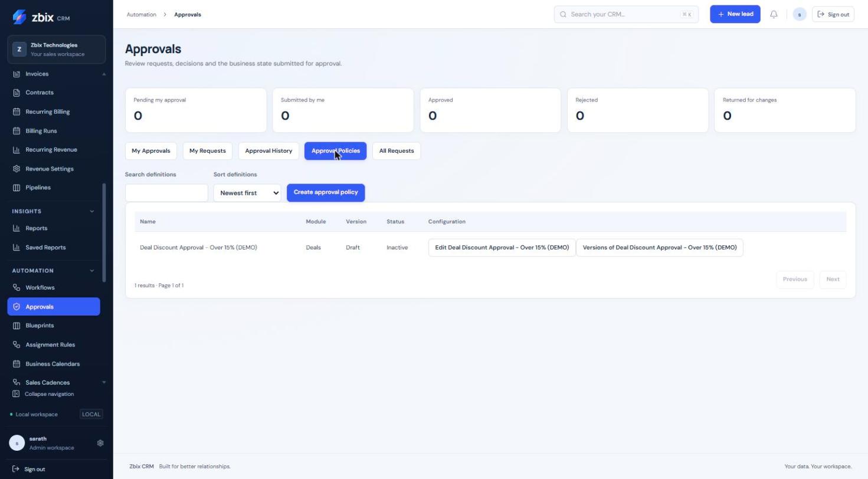Focus the Search your CRM box
This screenshot has width=868, height=479.
[626, 14]
